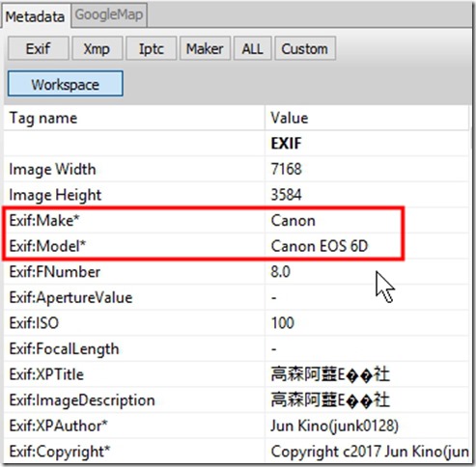Click the value 3584
Screen dimensions: 476x467
click(287, 195)
